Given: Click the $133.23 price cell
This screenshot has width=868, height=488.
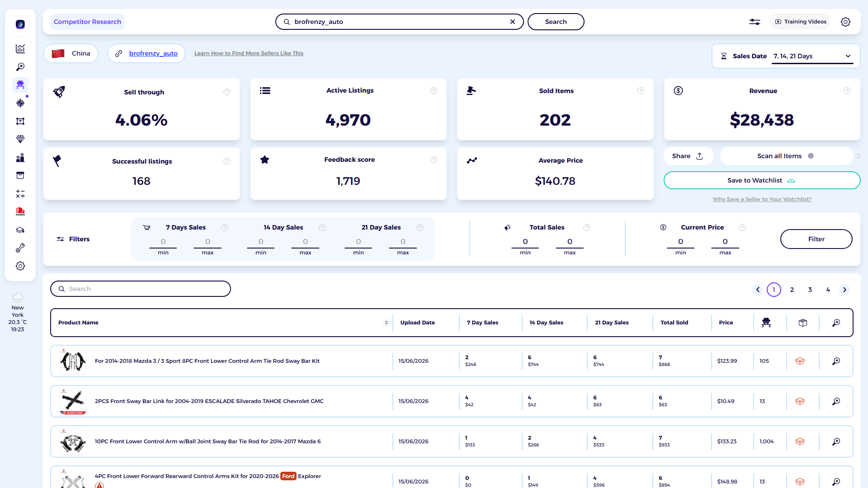Looking at the screenshot, I should click(x=726, y=441).
